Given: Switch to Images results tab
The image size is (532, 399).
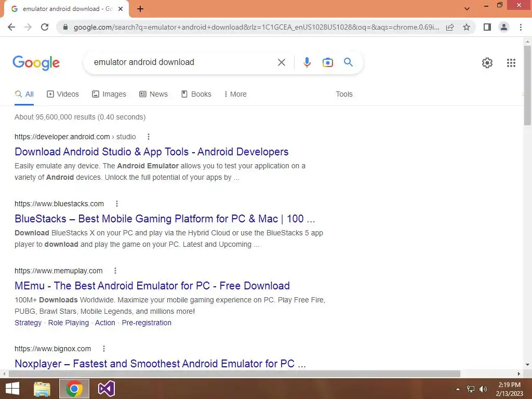Looking at the screenshot, I should click(x=109, y=95).
